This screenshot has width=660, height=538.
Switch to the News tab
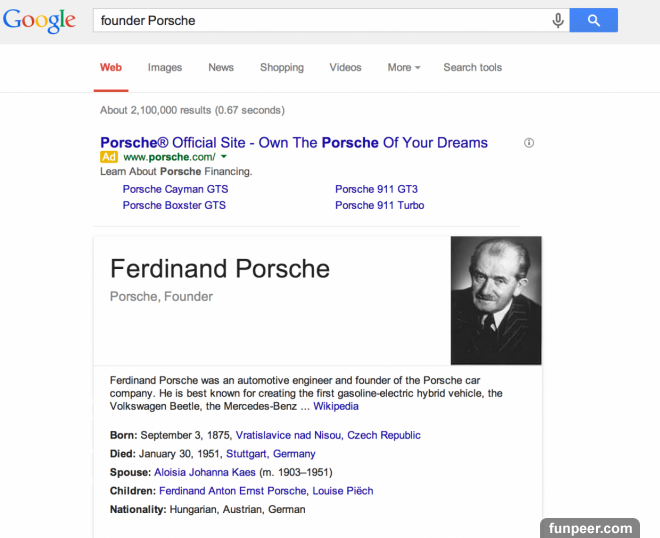[221, 68]
